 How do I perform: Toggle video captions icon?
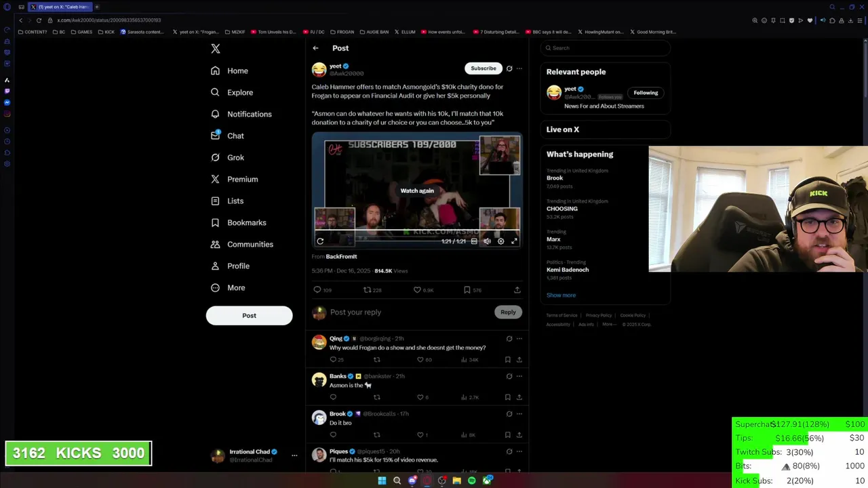(474, 241)
